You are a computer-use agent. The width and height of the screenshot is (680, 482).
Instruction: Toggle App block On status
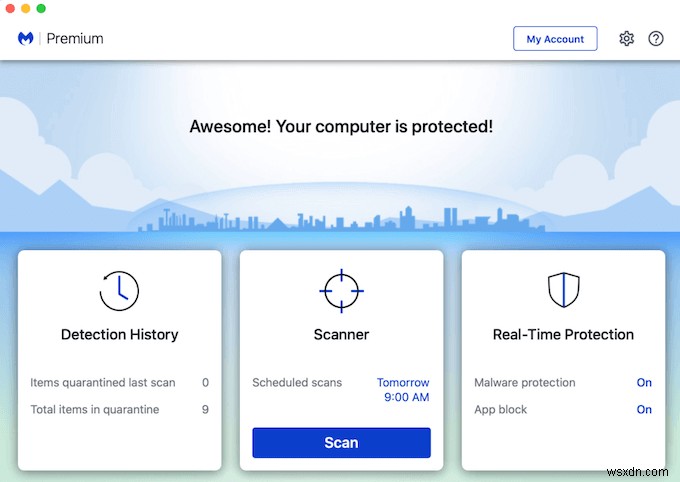point(644,409)
